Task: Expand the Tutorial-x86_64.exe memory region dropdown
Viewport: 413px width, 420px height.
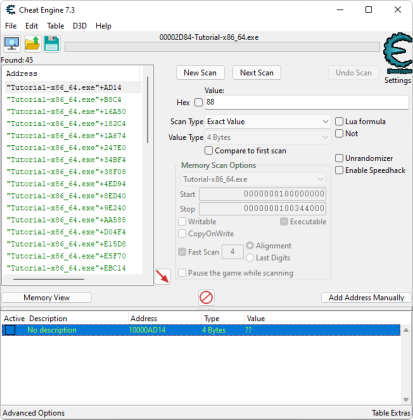Action: click(253, 179)
